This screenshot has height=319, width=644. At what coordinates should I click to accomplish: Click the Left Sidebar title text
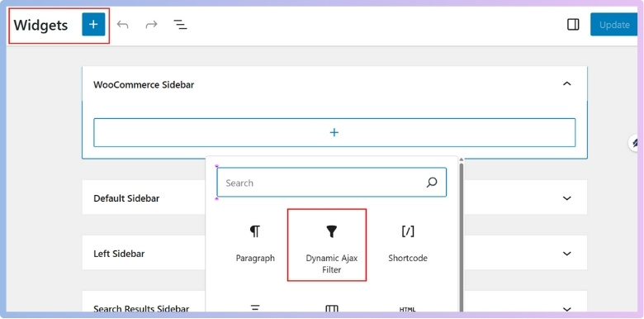119,254
